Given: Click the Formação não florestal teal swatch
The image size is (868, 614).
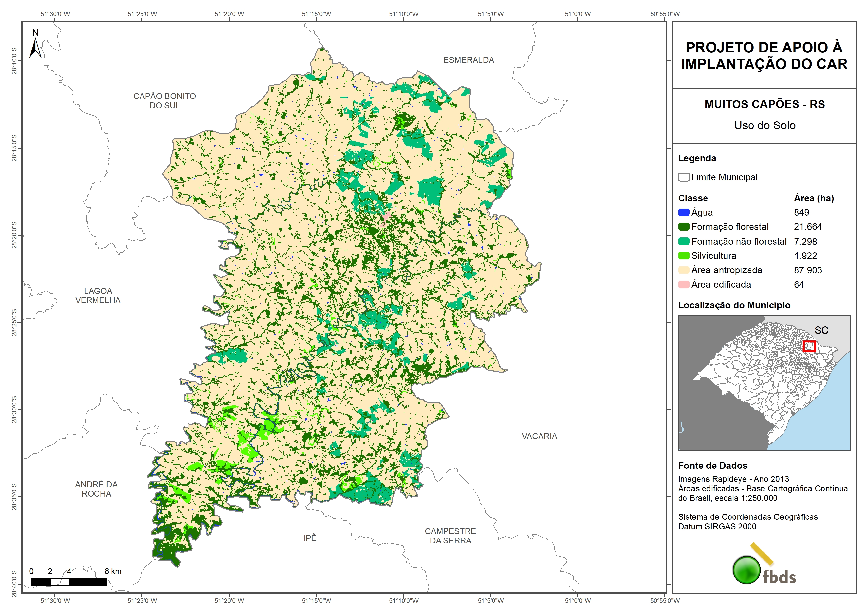Looking at the screenshot, I should click(683, 241).
